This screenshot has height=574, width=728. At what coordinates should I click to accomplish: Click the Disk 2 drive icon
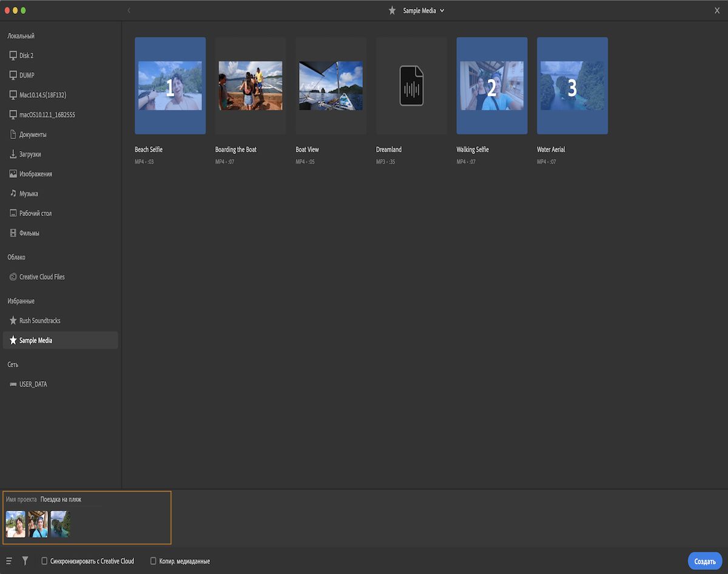click(13, 56)
